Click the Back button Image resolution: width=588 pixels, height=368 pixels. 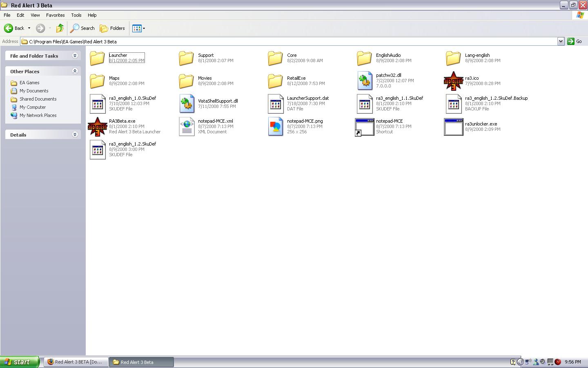click(x=14, y=28)
